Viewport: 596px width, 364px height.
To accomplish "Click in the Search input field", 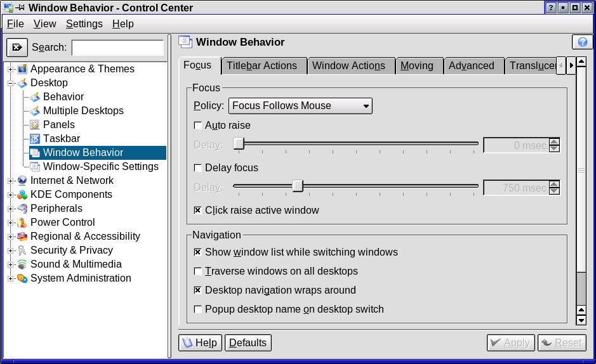I will [117, 48].
